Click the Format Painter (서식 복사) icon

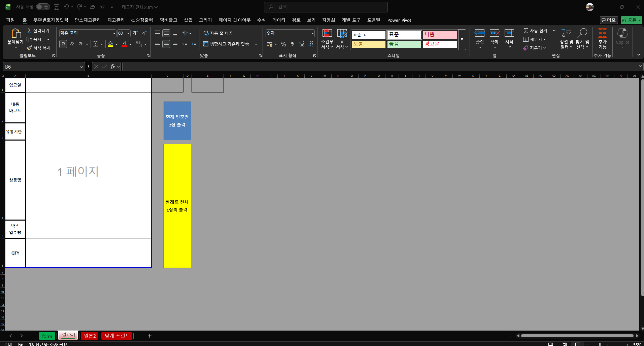click(30, 48)
